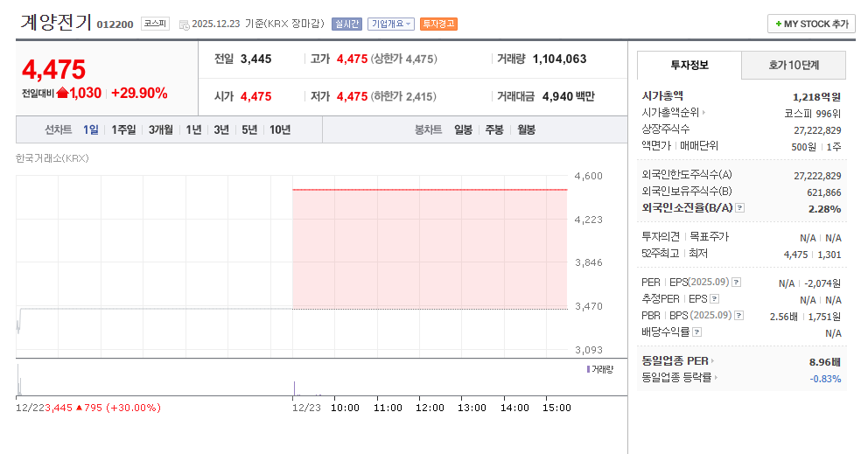Click the current price 4,475
Screen dimensions: 868x454
pyautogui.click(x=53, y=70)
